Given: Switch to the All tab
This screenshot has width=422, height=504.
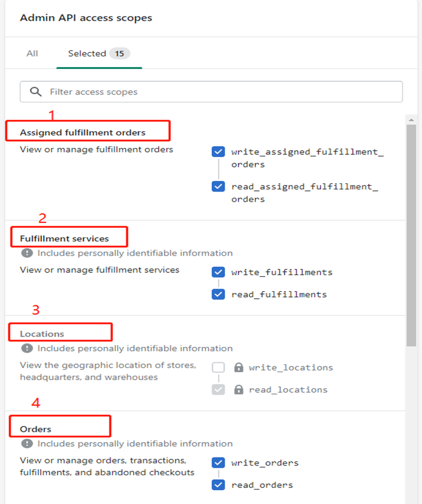Looking at the screenshot, I should (32, 53).
